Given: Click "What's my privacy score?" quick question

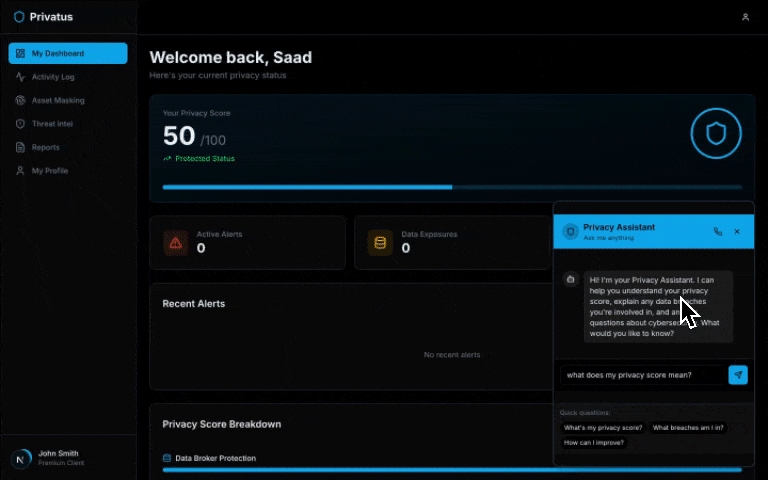Looking at the screenshot, I should click(x=603, y=427).
